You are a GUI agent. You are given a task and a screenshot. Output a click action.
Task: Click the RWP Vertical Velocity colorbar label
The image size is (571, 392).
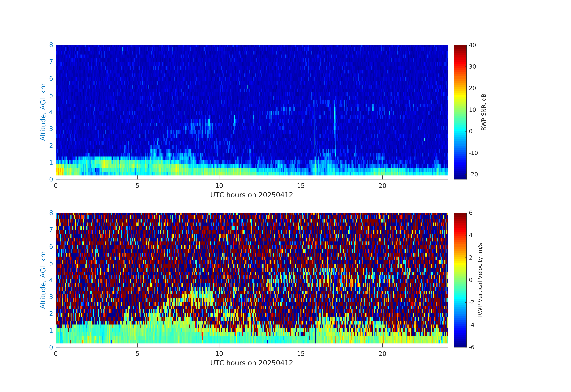[480, 280]
